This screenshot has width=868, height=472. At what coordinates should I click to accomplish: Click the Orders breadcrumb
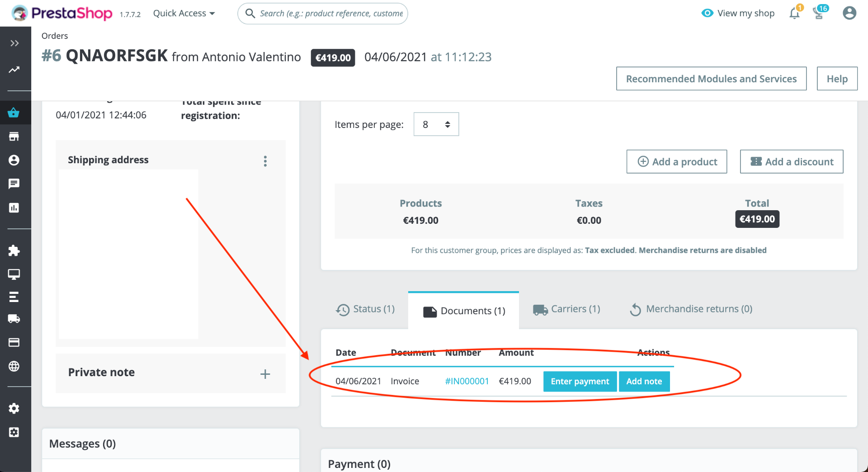pos(55,36)
